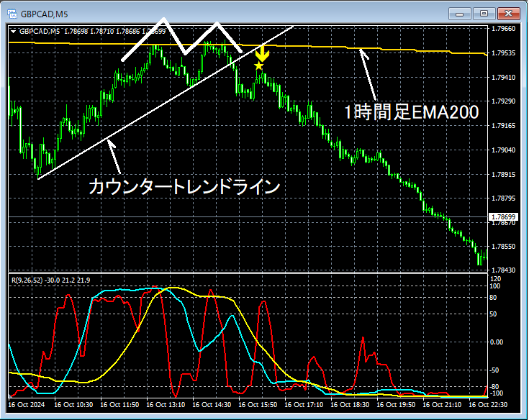Click price level 1.78430 on the scale
The width and height of the screenshot is (529, 420).
click(x=503, y=270)
